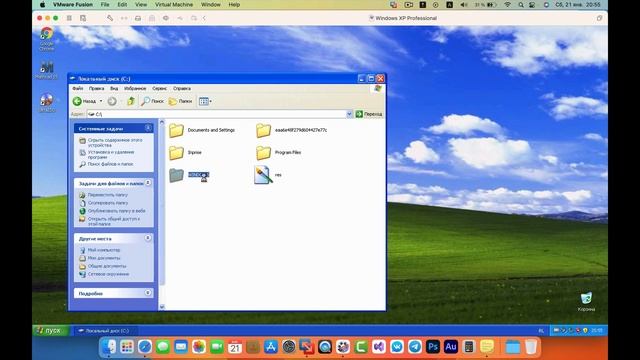Click the Windows XP Пуск start button
This screenshot has width=640, height=360.
51,331
